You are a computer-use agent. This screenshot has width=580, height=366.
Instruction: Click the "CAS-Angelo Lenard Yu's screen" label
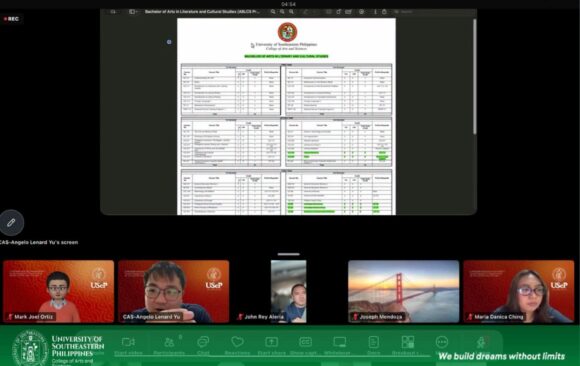(39, 242)
